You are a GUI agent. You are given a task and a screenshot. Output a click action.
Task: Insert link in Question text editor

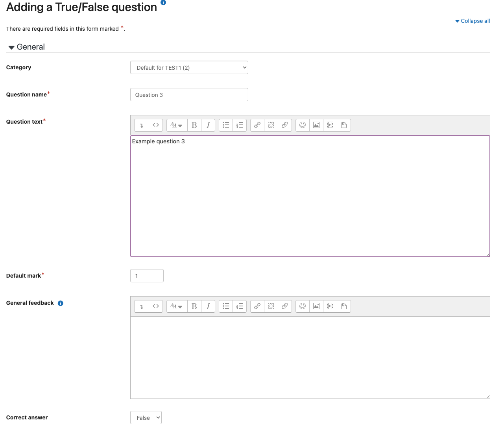point(257,125)
